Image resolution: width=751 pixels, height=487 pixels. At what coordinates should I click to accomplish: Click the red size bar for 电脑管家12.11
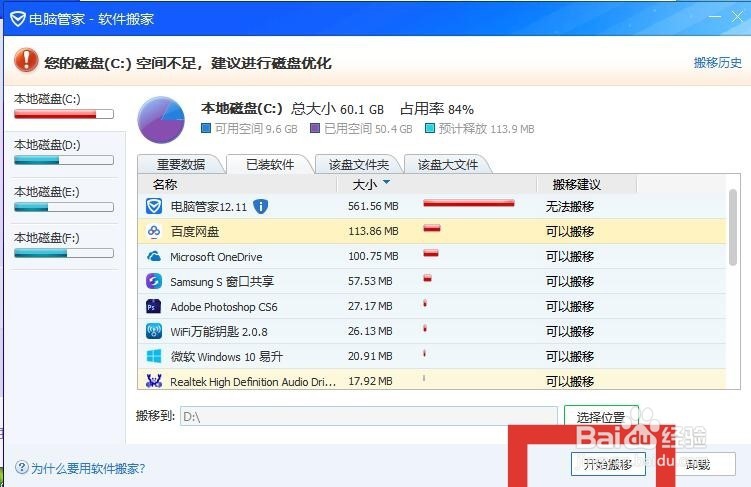pyautogui.click(x=469, y=204)
